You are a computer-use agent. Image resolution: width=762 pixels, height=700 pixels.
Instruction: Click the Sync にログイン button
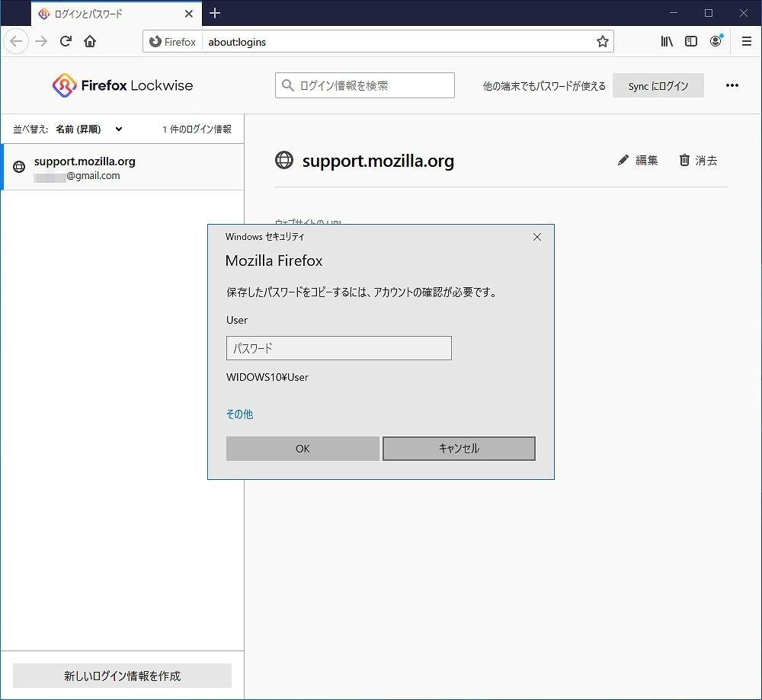point(658,85)
